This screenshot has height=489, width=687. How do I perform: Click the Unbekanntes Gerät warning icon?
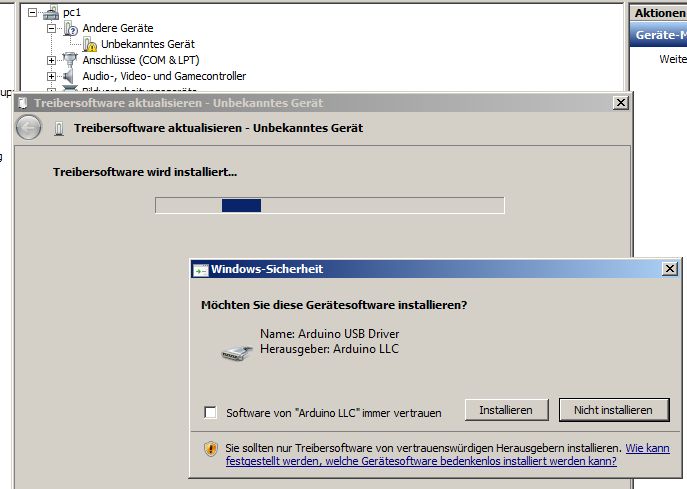[x=90, y=45]
